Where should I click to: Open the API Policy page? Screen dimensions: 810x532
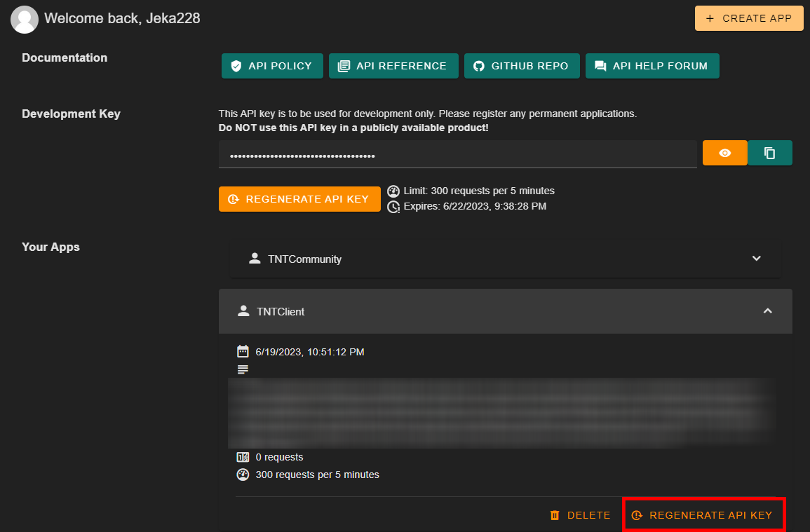click(272, 66)
